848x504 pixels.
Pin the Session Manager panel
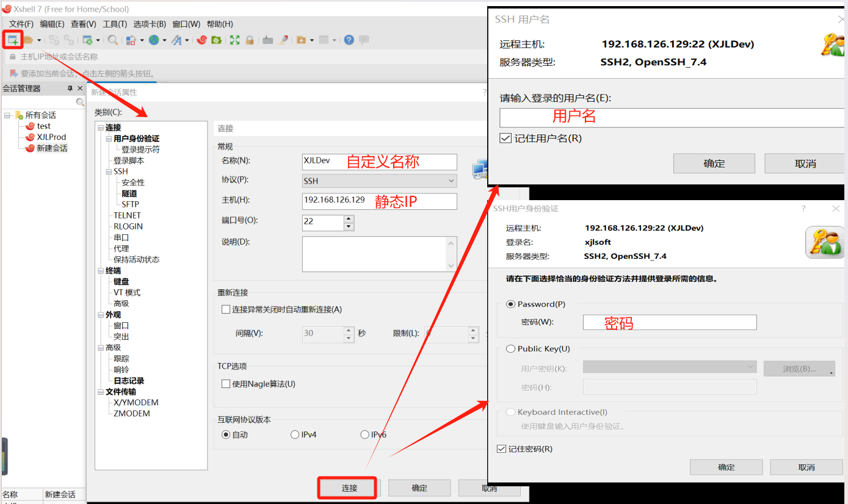pyautogui.click(x=70, y=88)
